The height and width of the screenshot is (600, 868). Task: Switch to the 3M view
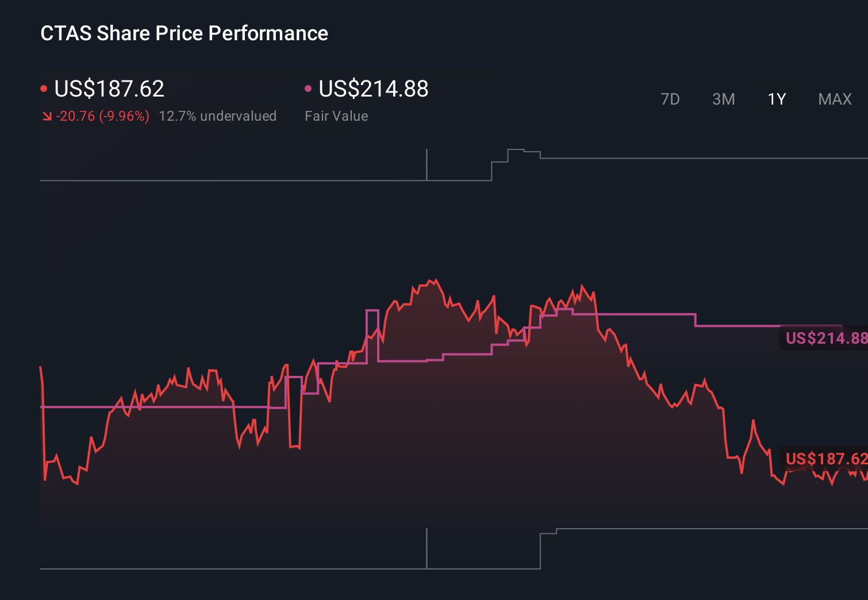click(x=723, y=99)
